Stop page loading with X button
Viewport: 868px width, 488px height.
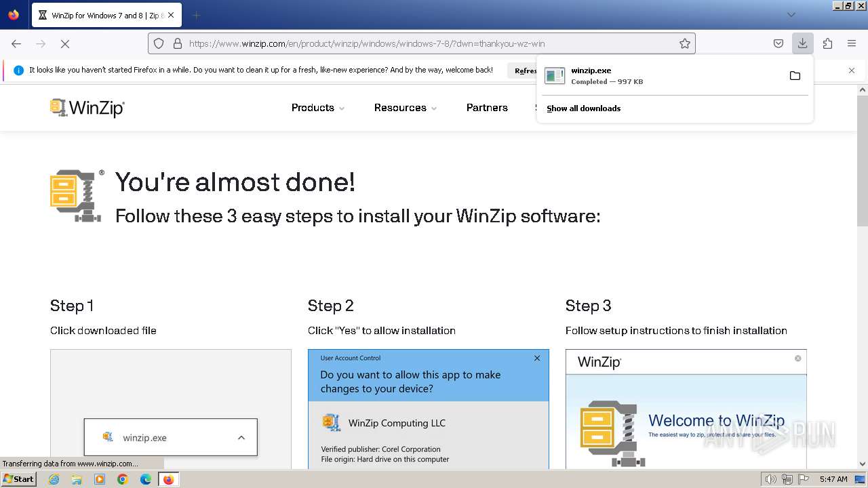(65, 43)
